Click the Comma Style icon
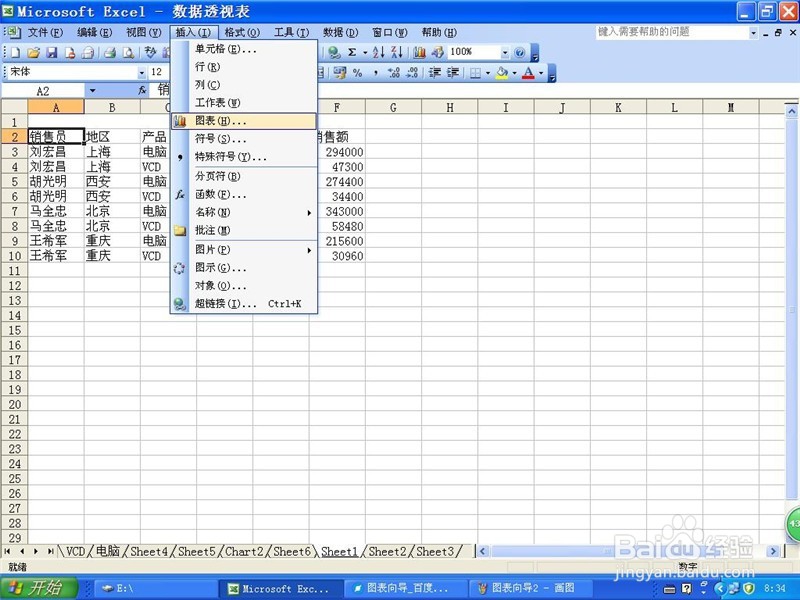800x600 pixels. coord(376,73)
